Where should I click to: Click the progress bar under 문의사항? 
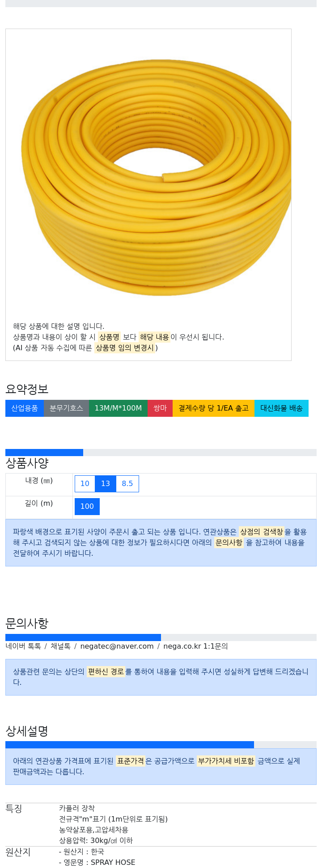pyautogui.click(x=161, y=637)
